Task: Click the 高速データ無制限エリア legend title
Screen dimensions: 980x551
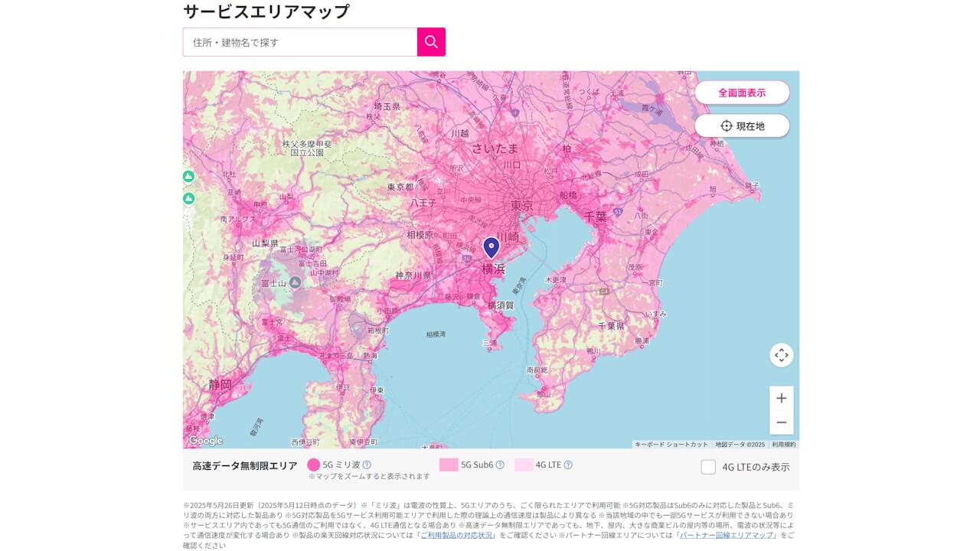Action: click(245, 465)
